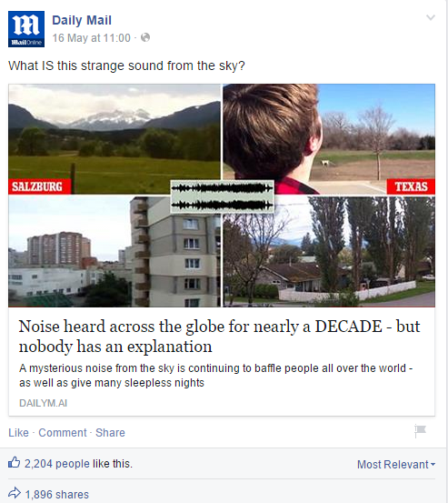Open the suburban trees photo

tap(329, 252)
